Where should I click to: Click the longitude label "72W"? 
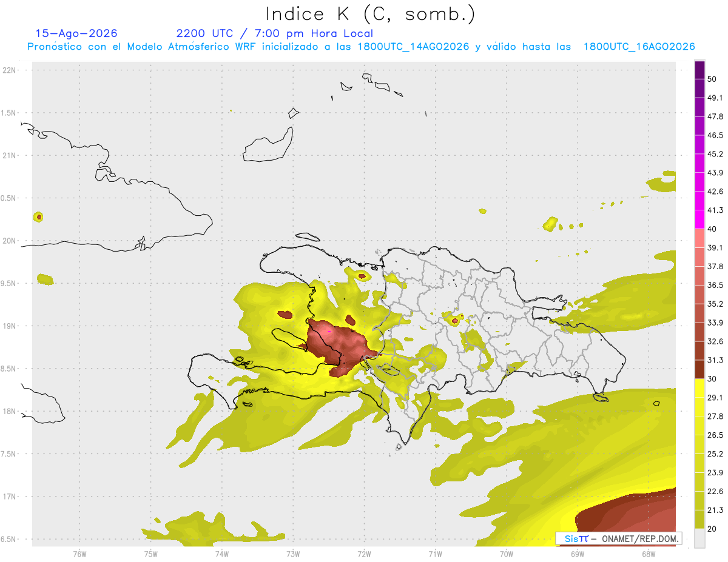tap(364, 554)
